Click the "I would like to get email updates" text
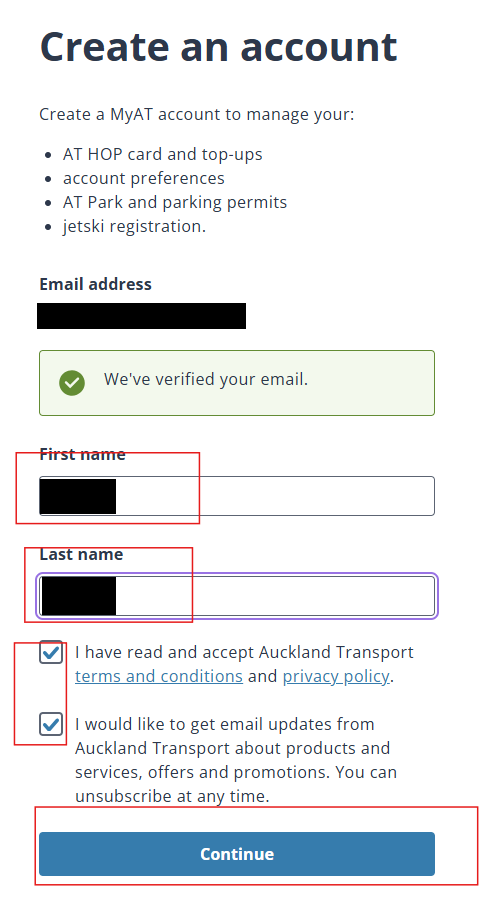Viewport: 479px width, 909px height. point(236,760)
